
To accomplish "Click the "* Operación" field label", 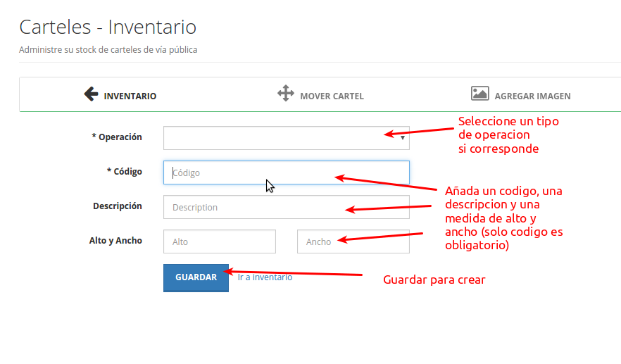I will pyautogui.click(x=117, y=137).
